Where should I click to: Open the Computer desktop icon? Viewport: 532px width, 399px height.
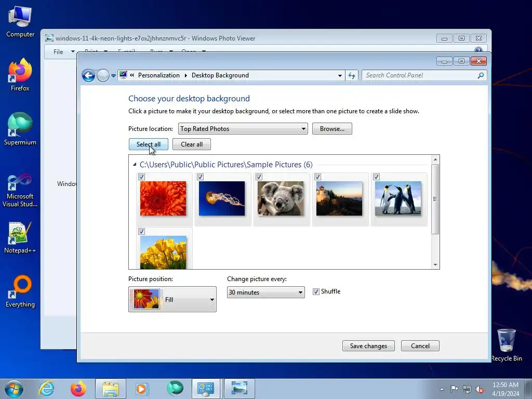click(x=20, y=22)
